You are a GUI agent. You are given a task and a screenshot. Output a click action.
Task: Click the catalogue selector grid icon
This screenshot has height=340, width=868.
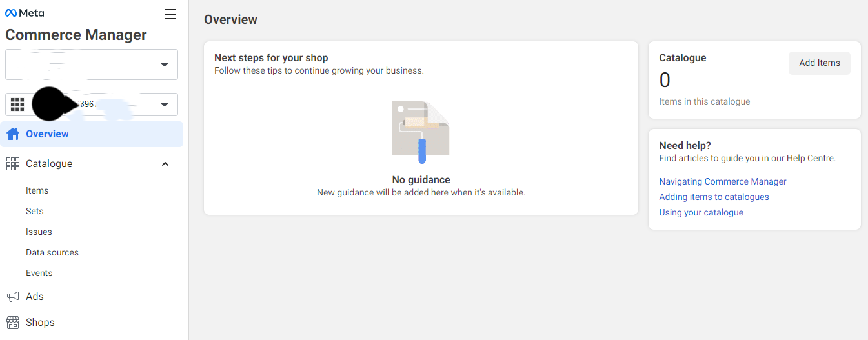click(x=17, y=105)
